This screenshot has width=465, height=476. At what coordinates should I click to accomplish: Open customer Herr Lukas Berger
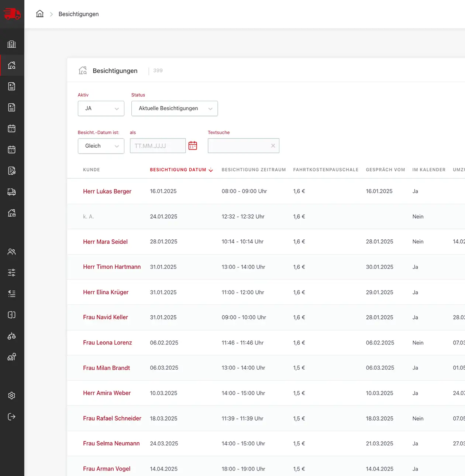107,191
